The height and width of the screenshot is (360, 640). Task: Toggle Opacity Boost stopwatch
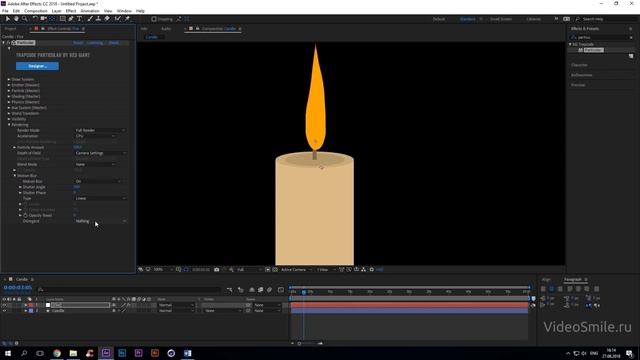pyautogui.click(x=25, y=215)
